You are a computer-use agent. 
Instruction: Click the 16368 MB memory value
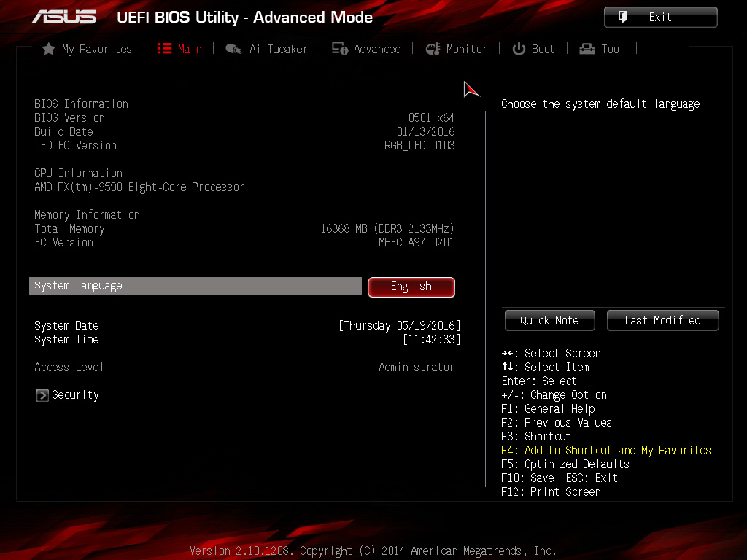[387, 228]
